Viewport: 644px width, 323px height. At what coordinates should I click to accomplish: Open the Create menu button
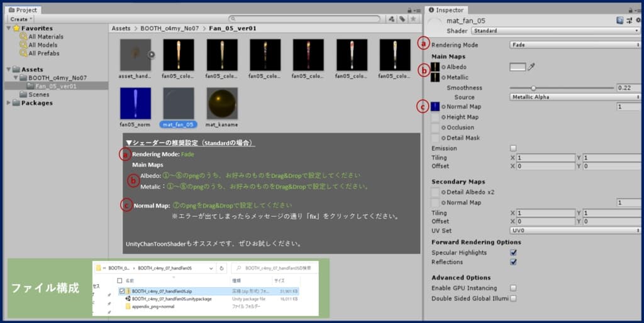pos(20,19)
